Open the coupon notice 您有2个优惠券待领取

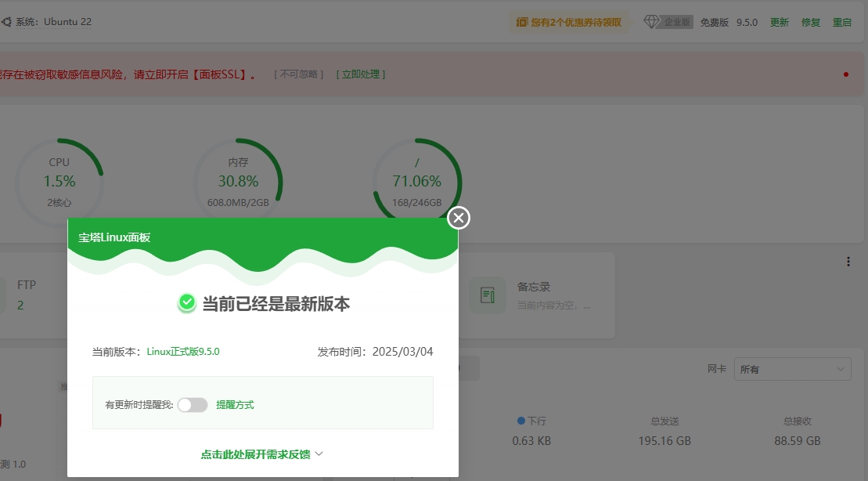coord(569,22)
